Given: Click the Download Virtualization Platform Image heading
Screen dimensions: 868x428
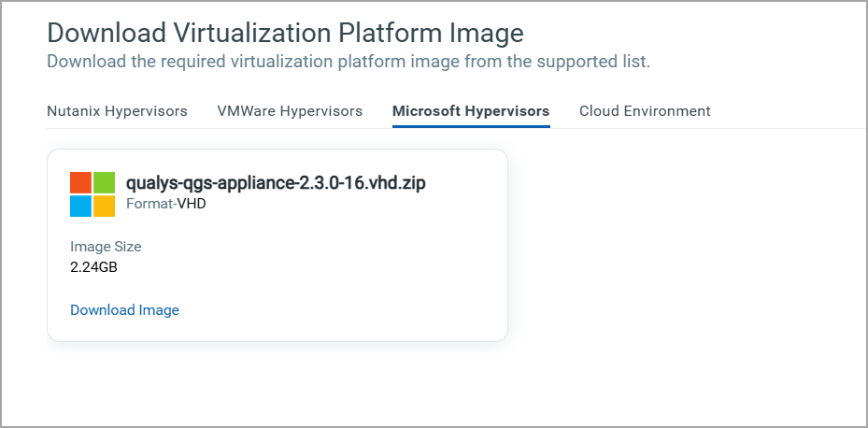Looking at the screenshot, I should [285, 33].
